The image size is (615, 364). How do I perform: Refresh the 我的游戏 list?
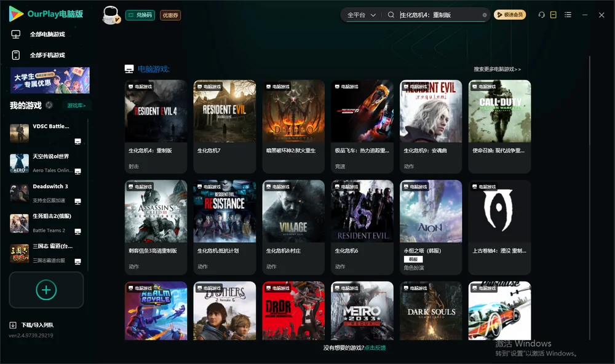49,105
